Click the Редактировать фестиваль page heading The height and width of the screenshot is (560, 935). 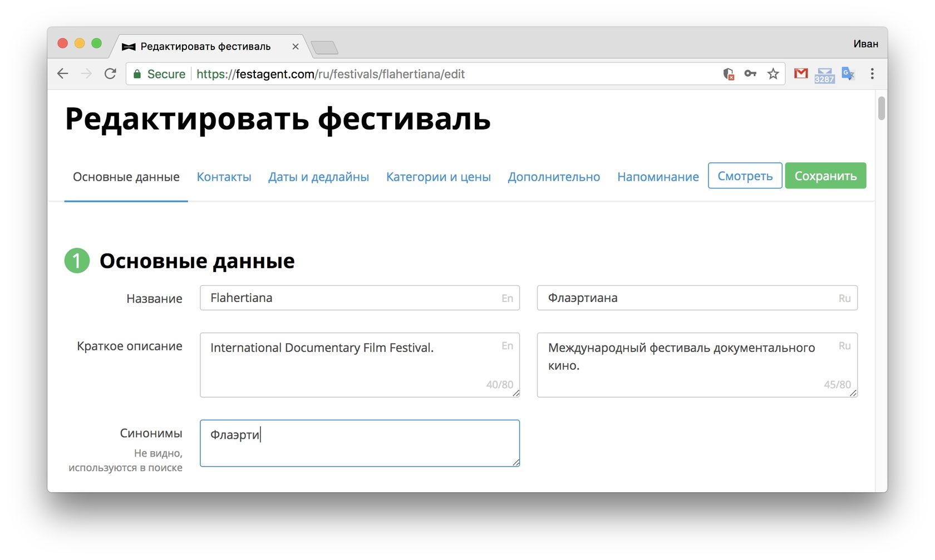tap(278, 119)
